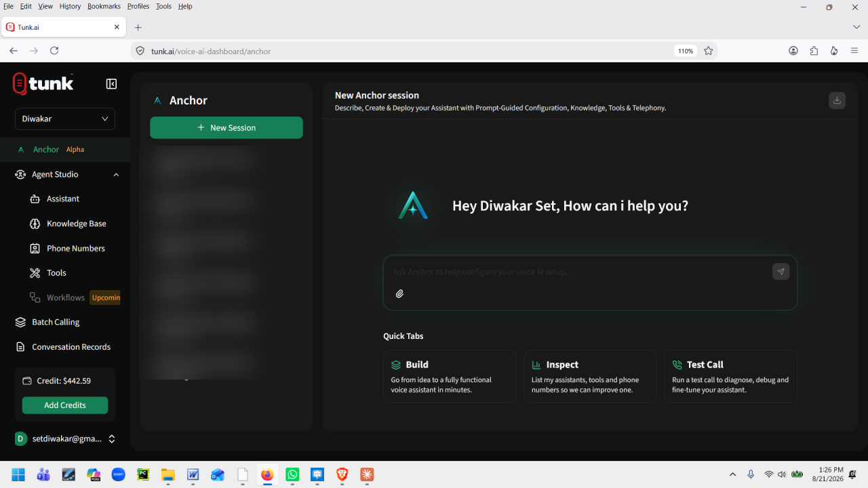The height and width of the screenshot is (488, 868).
Task: Start a New Session
Action: tap(226, 127)
